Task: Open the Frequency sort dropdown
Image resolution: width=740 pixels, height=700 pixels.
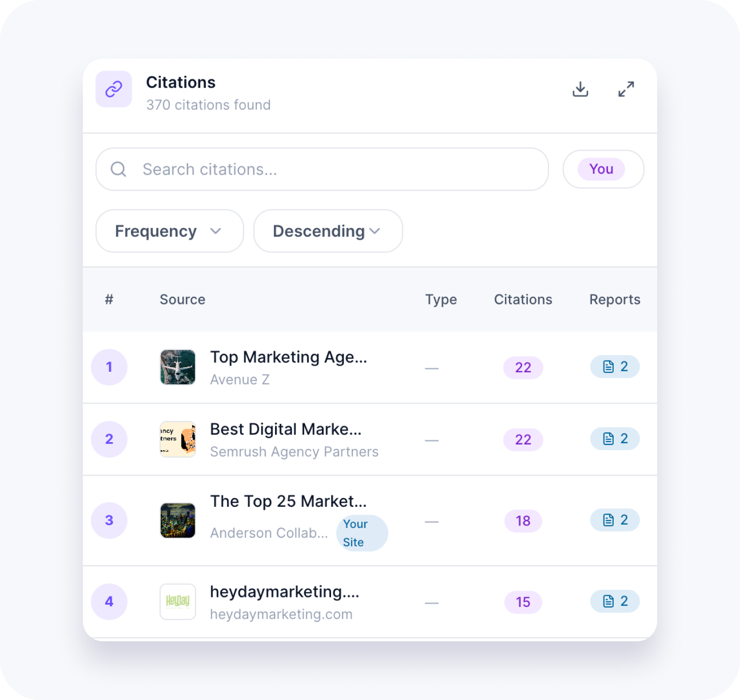Action: pos(169,231)
